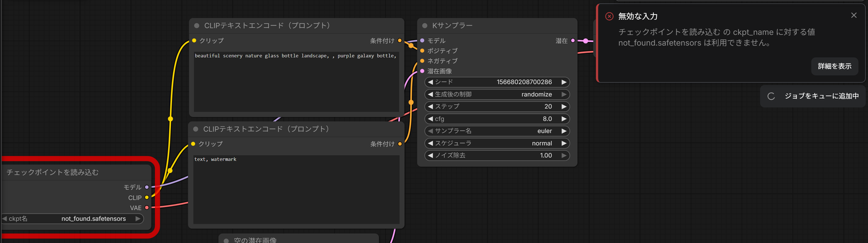Screen dimensions: 868x243
Task: Close the 無効な入力 error notification
Action: point(854,15)
